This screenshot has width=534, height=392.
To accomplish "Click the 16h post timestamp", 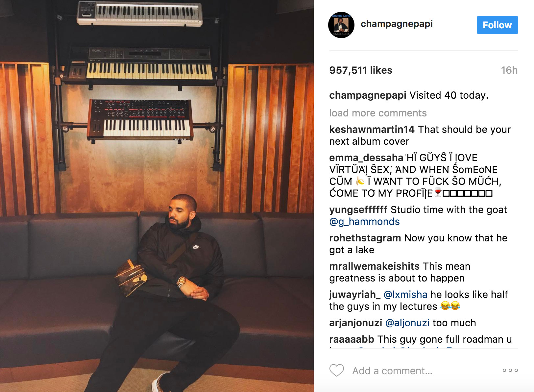I will [x=509, y=70].
